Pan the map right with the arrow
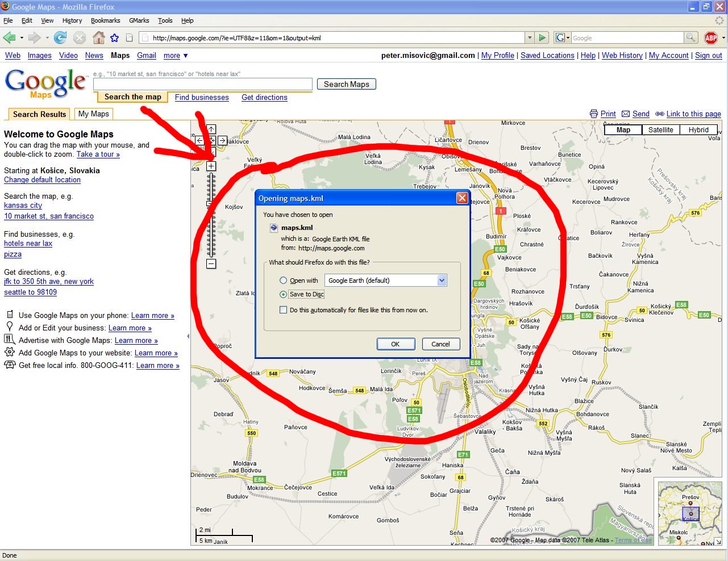Screen dimensions: 728x561 click(222, 140)
